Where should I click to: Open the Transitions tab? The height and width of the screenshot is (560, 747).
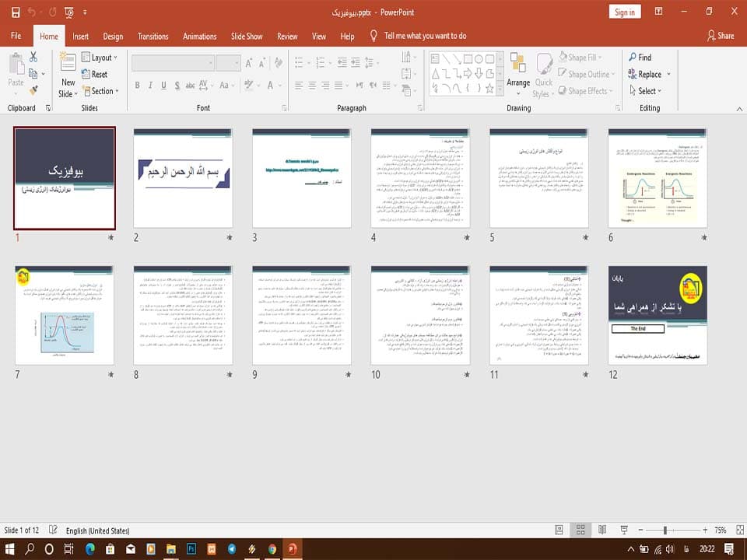point(153,37)
